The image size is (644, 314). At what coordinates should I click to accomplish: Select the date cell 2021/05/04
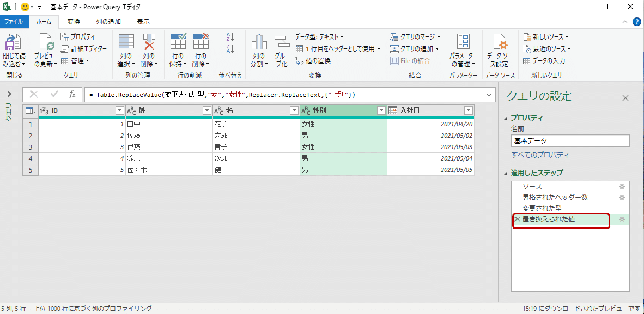click(x=431, y=158)
